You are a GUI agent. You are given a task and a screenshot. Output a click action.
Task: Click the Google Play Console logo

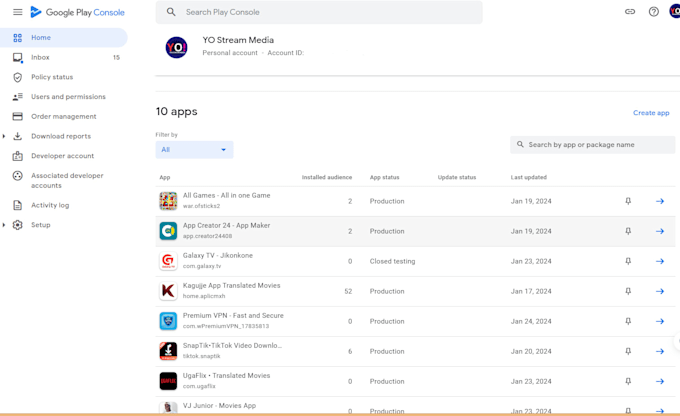[78, 12]
